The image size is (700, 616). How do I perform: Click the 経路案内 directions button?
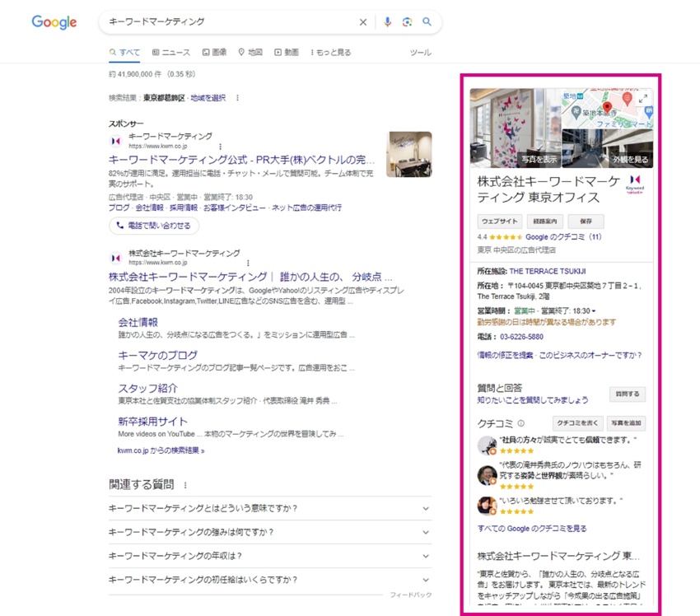(545, 222)
